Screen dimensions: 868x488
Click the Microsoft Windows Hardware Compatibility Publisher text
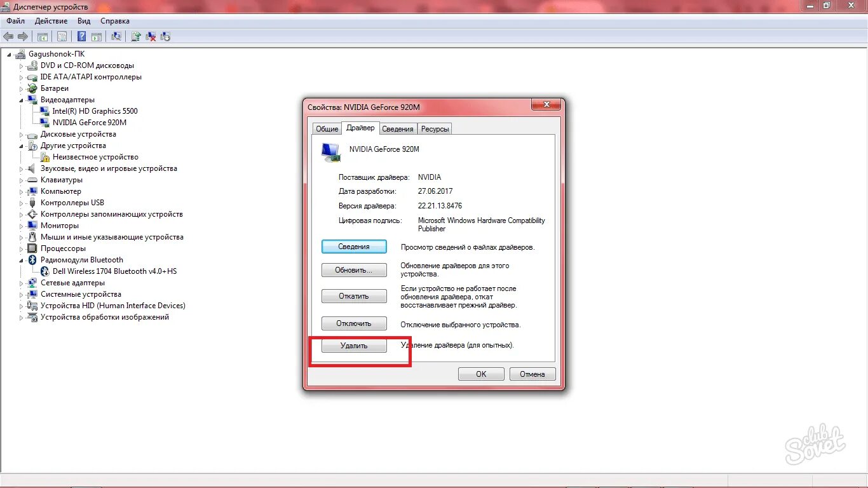(482, 224)
